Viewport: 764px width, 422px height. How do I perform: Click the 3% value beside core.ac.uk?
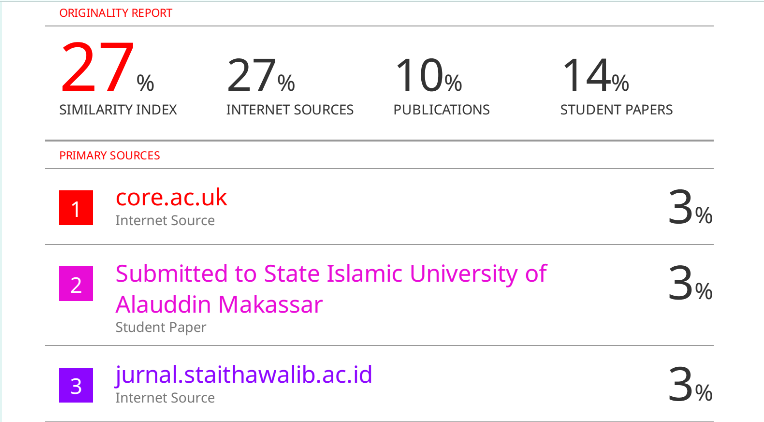[x=690, y=208]
